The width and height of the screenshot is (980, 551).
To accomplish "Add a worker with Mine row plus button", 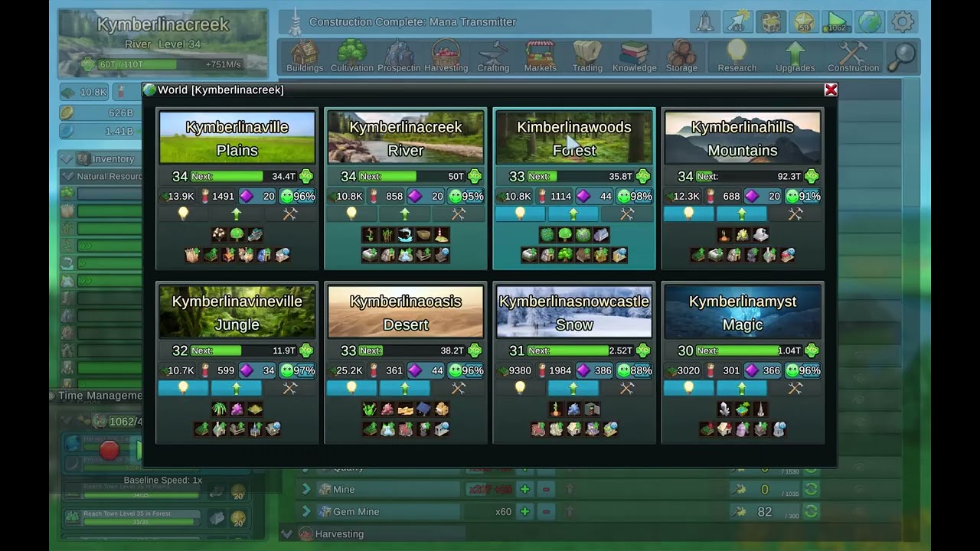I will [x=524, y=489].
